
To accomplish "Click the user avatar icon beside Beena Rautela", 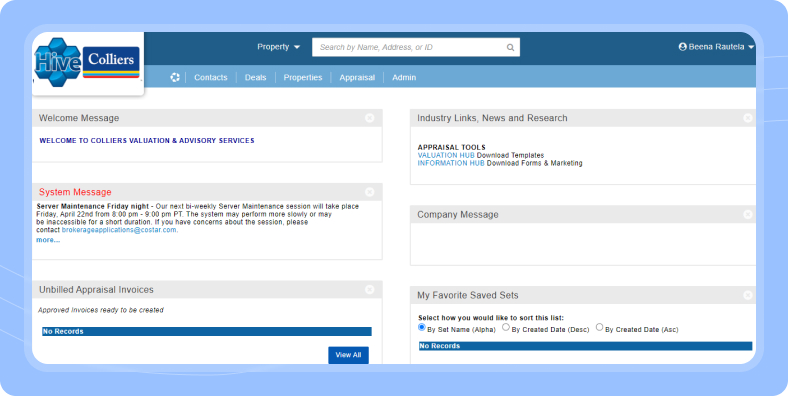I will pyautogui.click(x=682, y=47).
